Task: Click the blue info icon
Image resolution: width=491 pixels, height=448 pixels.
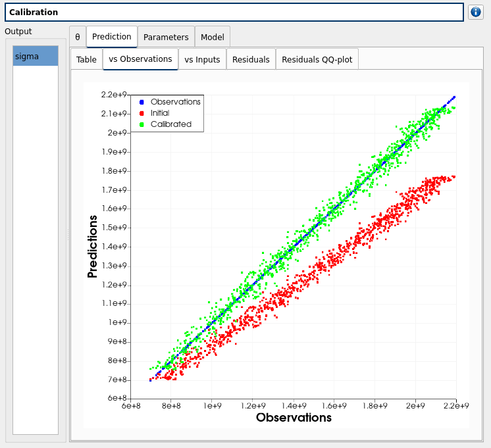Action: (476, 12)
